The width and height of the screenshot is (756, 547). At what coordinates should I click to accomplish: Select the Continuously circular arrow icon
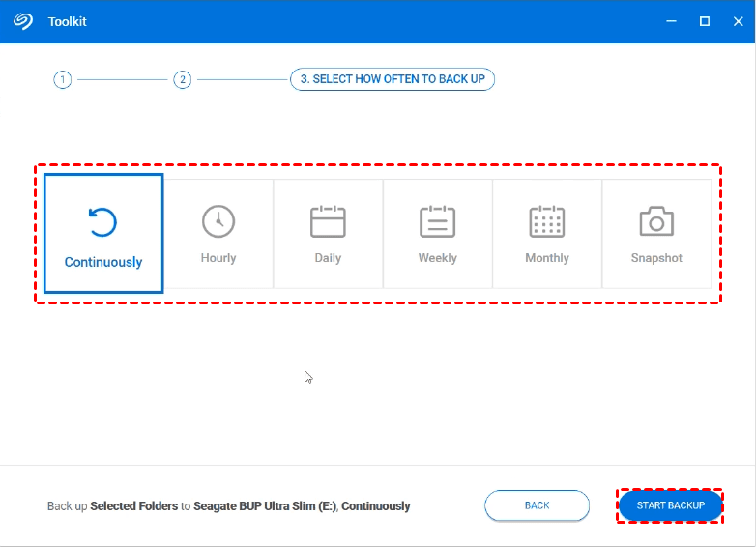coord(102,222)
